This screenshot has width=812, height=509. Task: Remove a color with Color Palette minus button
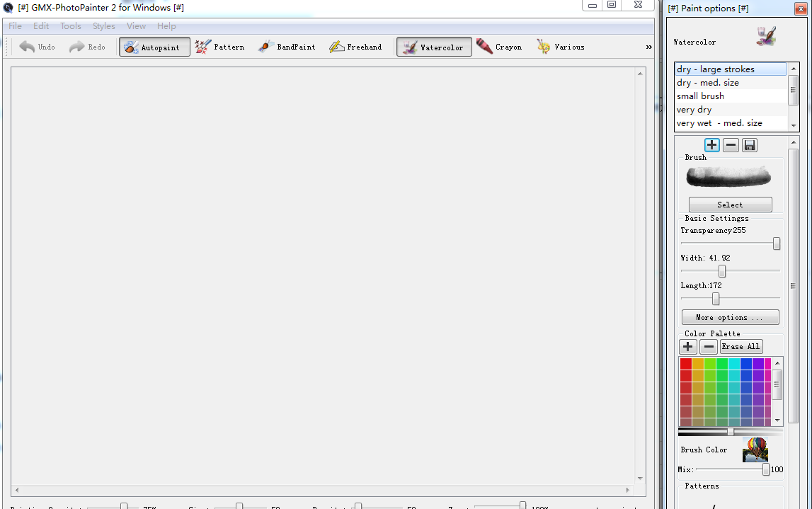[x=709, y=346]
